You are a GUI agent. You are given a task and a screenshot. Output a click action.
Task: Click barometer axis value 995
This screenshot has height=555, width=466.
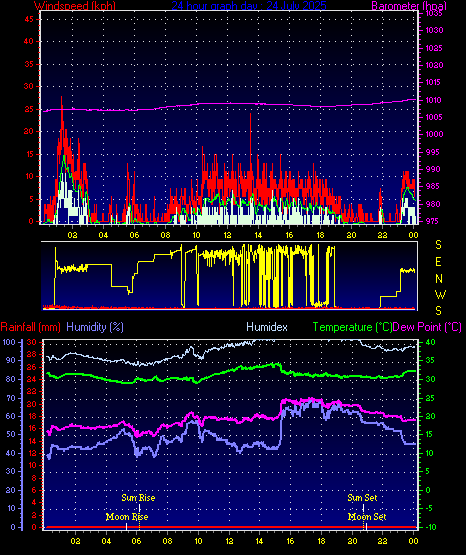coord(432,152)
